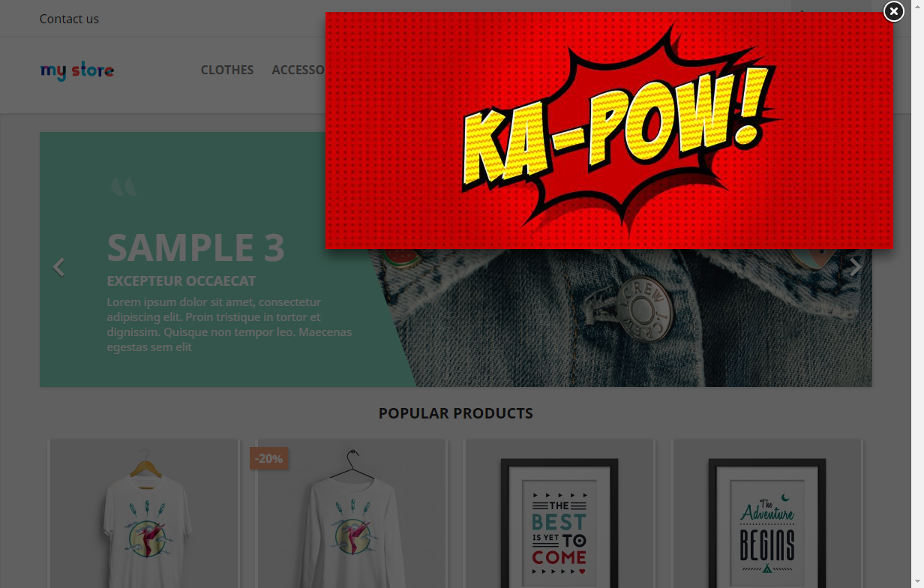The width and height of the screenshot is (924, 588).
Task: Click the scrollbar down arrow
Action: point(919,583)
